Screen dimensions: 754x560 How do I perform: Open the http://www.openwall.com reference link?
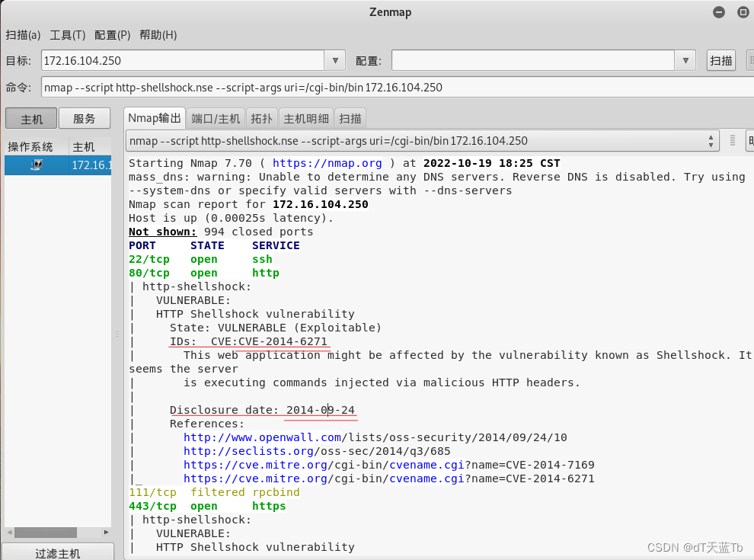[262, 438]
